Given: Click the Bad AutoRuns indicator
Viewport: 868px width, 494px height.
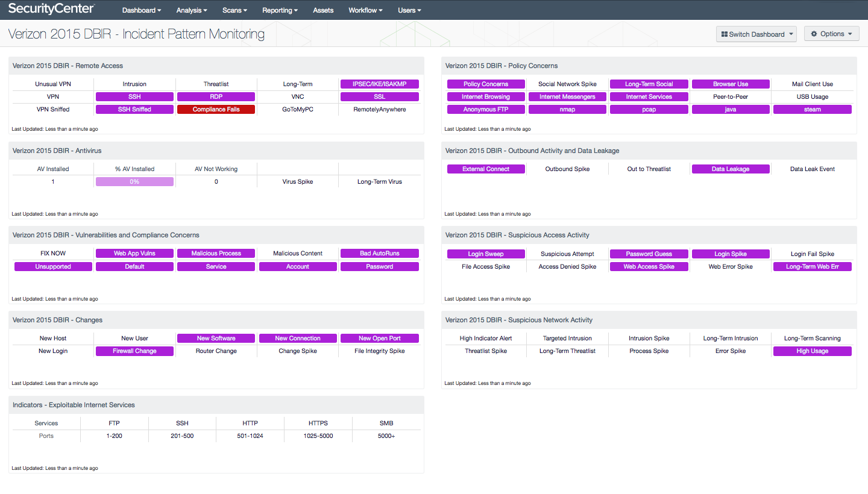Looking at the screenshot, I should (380, 254).
